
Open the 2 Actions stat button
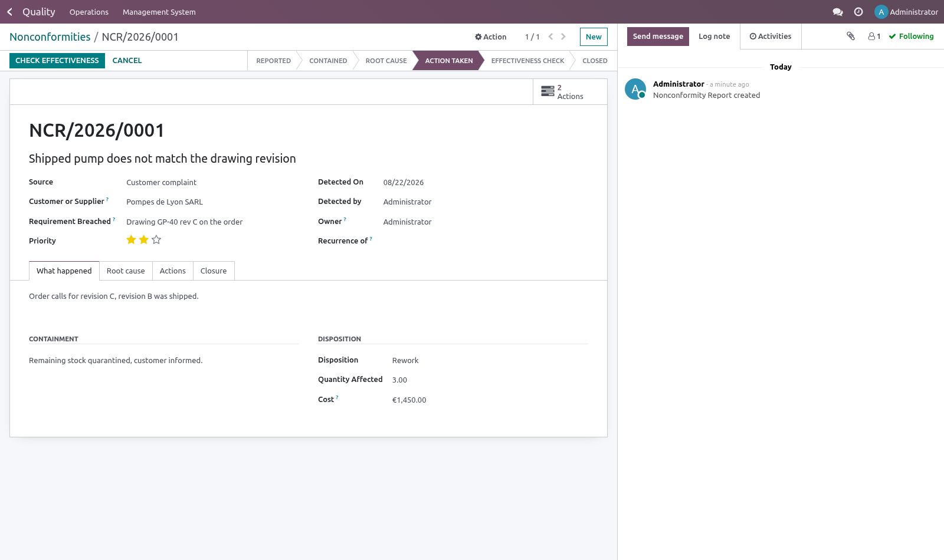[570, 92]
